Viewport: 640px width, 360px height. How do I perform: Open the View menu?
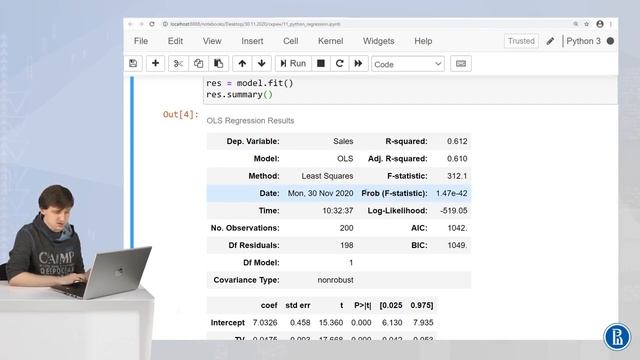pyautogui.click(x=212, y=41)
